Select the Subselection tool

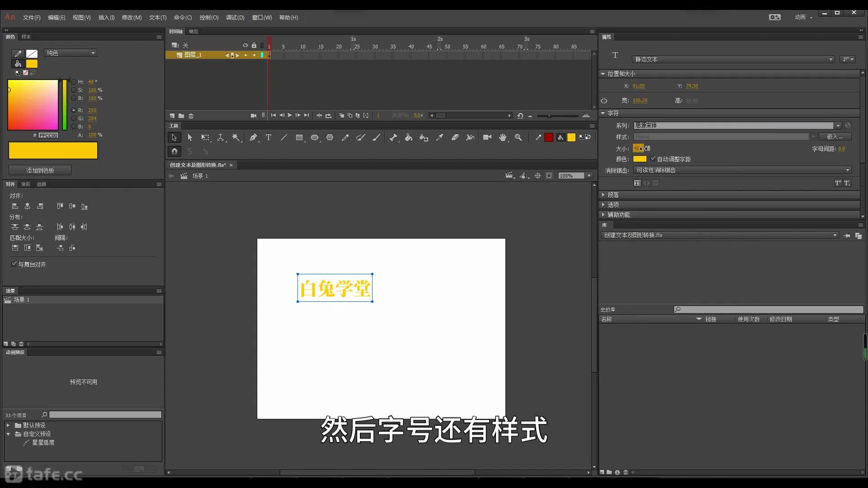point(190,137)
